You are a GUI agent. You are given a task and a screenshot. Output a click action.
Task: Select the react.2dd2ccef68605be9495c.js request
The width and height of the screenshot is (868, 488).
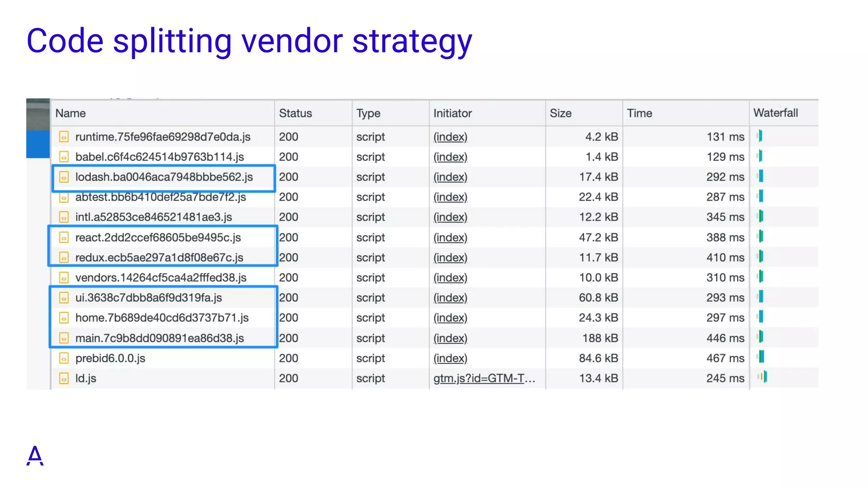coord(158,238)
